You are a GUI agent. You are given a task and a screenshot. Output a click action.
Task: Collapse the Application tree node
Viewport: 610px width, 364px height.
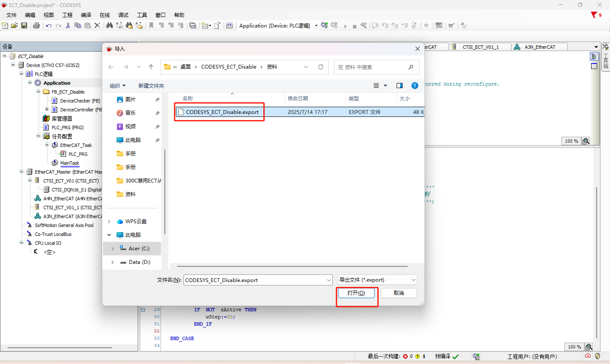click(x=30, y=82)
